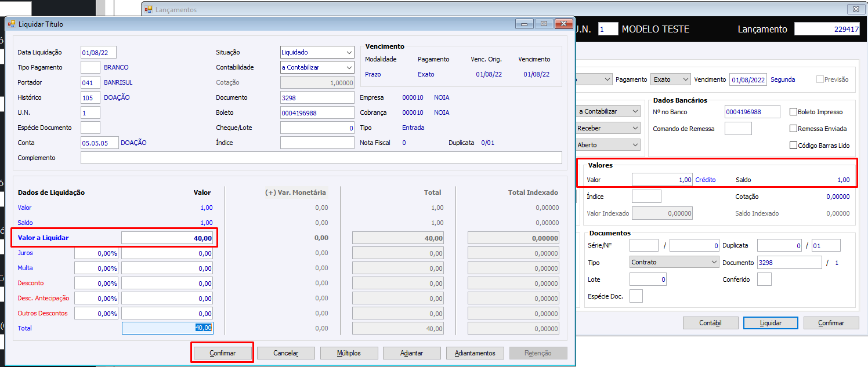Click the Complemento text field
The height and width of the screenshot is (367, 868).
point(321,158)
